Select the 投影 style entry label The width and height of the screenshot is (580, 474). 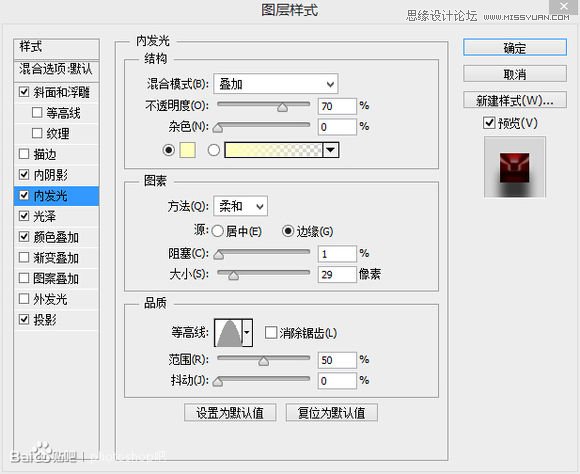tap(45, 320)
